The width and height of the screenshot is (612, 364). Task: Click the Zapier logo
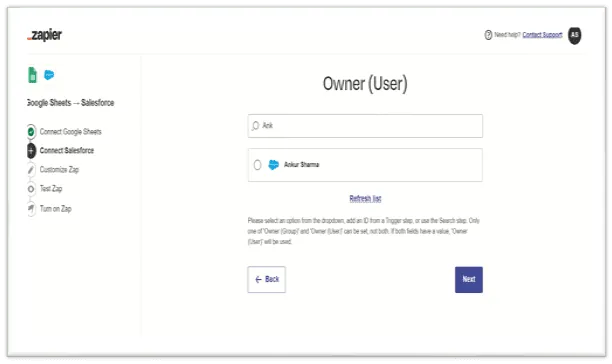click(x=44, y=35)
